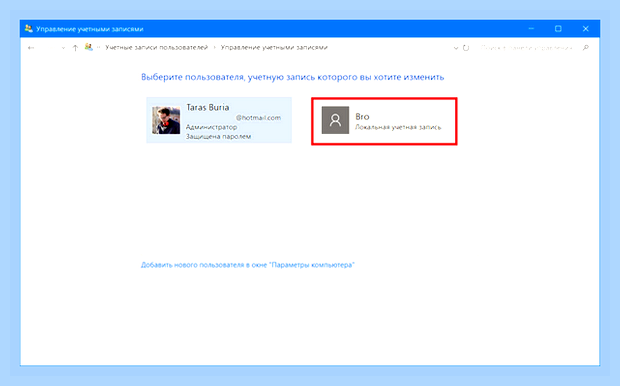The width and height of the screenshot is (620, 386).
Task: Click the window icon in the title bar
Action: click(x=28, y=28)
